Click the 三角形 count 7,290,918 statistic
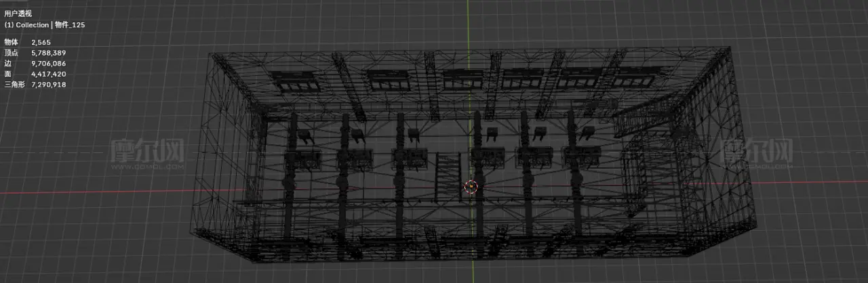 (x=48, y=85)
